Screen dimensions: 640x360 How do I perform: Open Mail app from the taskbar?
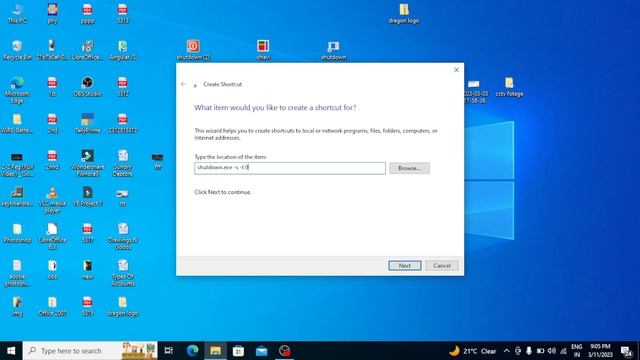[x=261, y=351]
